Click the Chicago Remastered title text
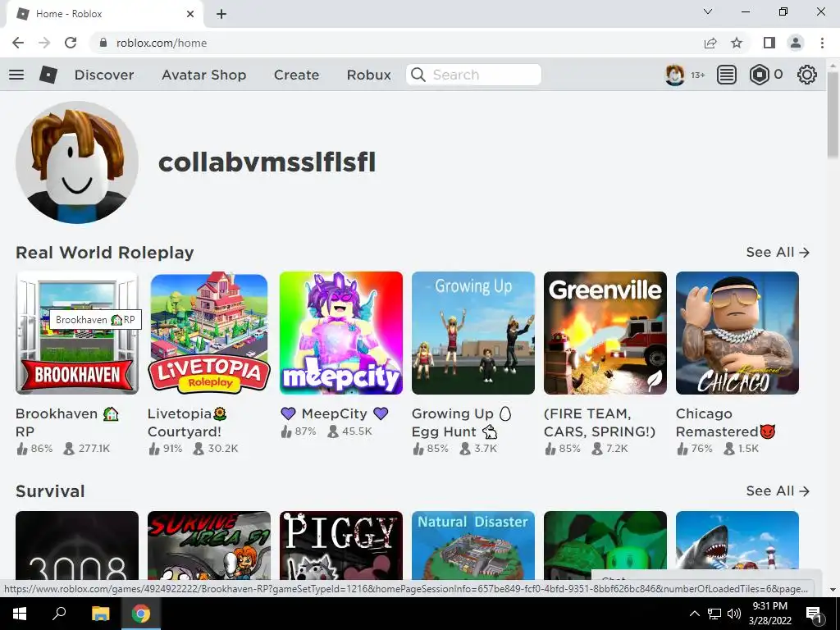The width and height of the screenshot is (840, 630). [725, 422]
